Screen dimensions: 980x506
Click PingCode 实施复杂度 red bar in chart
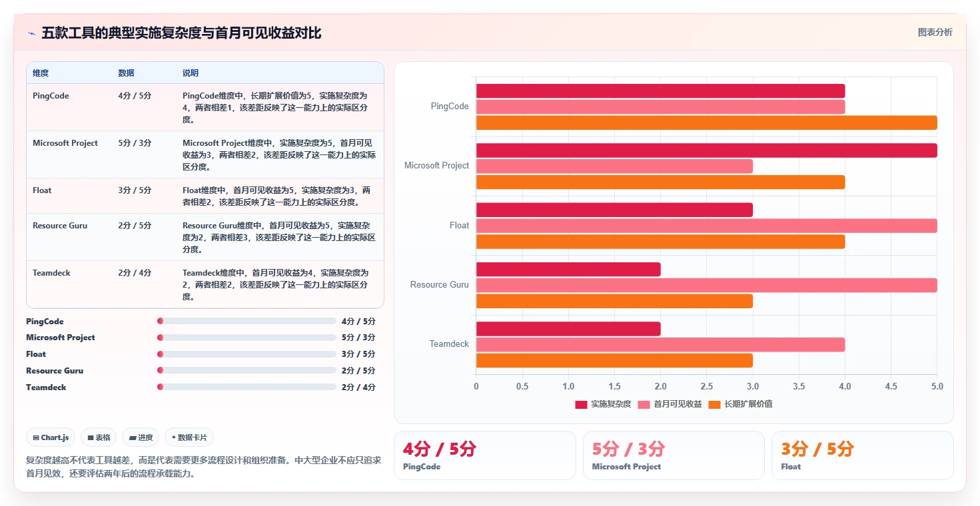click(660, 91)
